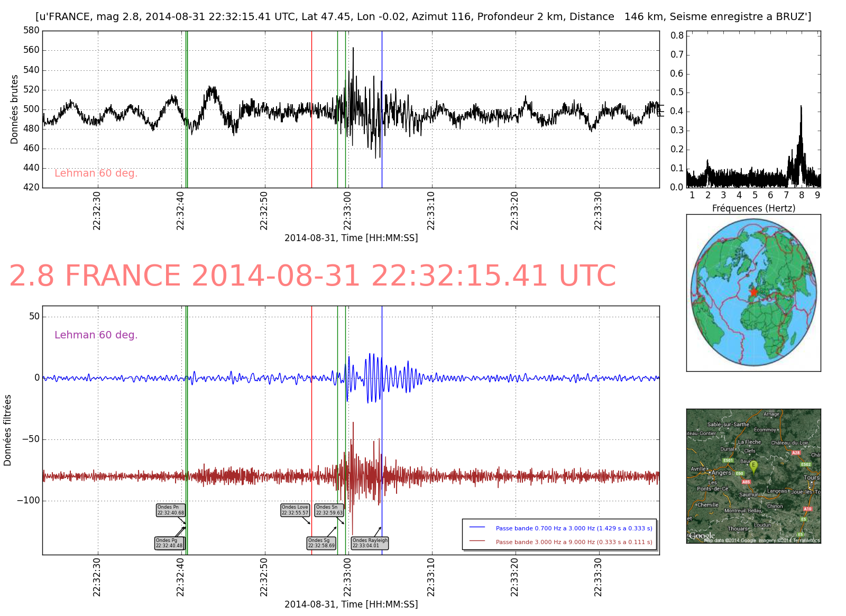Click the Angers label on satellite map
The height and width of the screenshot is (616, 846).
(721, 473)
